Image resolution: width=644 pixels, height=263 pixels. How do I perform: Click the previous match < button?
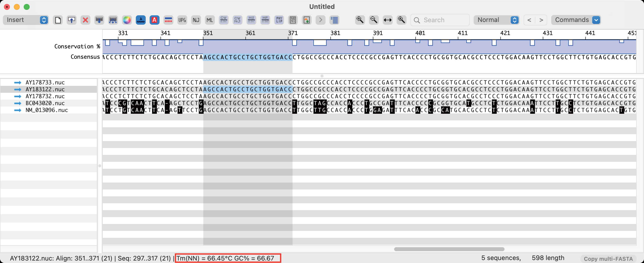[529, 20]
